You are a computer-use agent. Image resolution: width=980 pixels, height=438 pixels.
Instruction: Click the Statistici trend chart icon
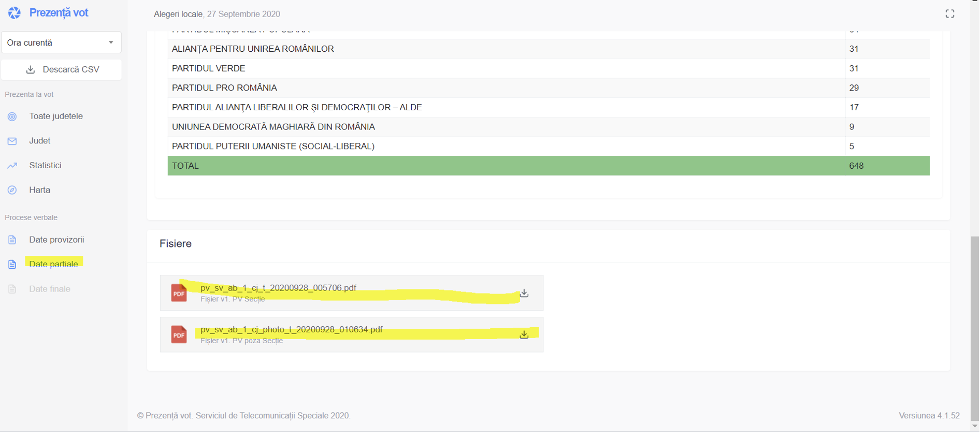pyautogui.click(x=12, y=166)
